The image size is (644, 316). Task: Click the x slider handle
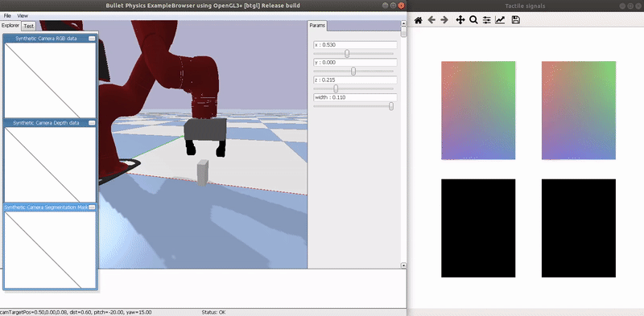pos(347,54)
